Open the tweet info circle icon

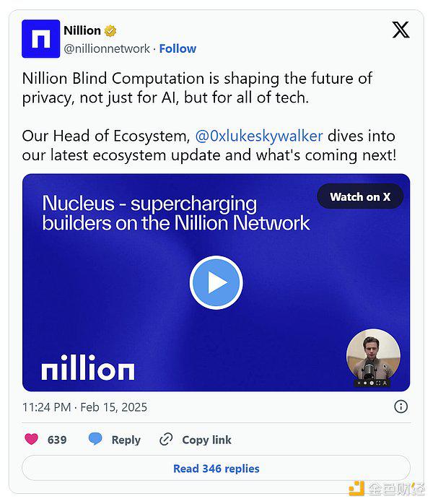click(401, 407)
